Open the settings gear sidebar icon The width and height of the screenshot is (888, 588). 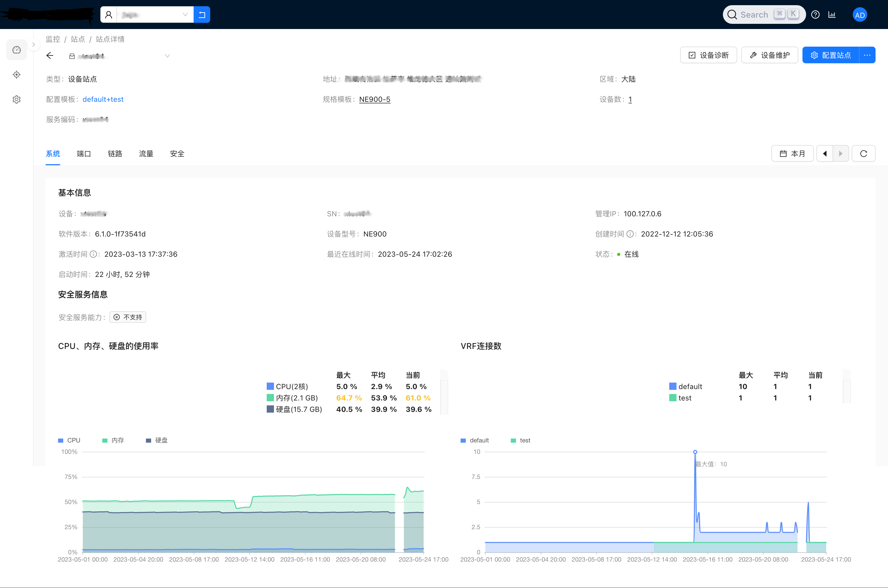click(17, 99)
